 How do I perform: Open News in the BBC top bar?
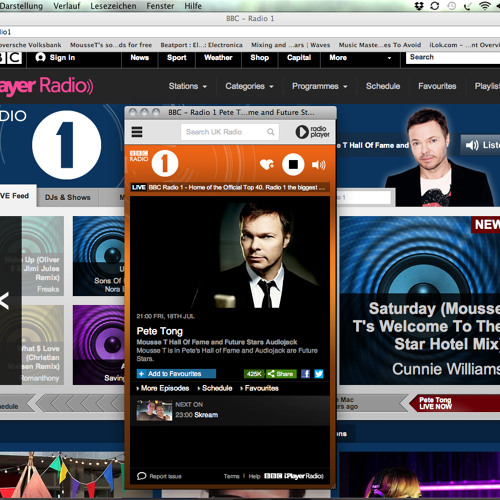coord(140,58)
